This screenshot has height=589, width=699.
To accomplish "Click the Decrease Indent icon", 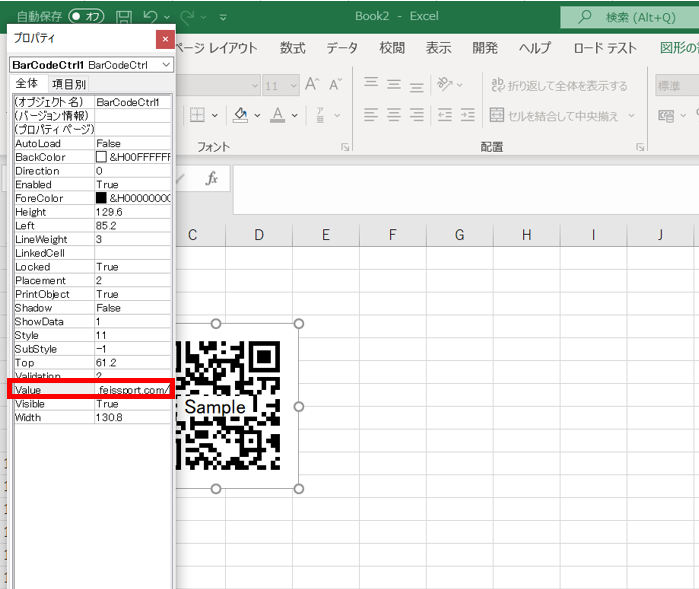I will (x=445, y=115).
